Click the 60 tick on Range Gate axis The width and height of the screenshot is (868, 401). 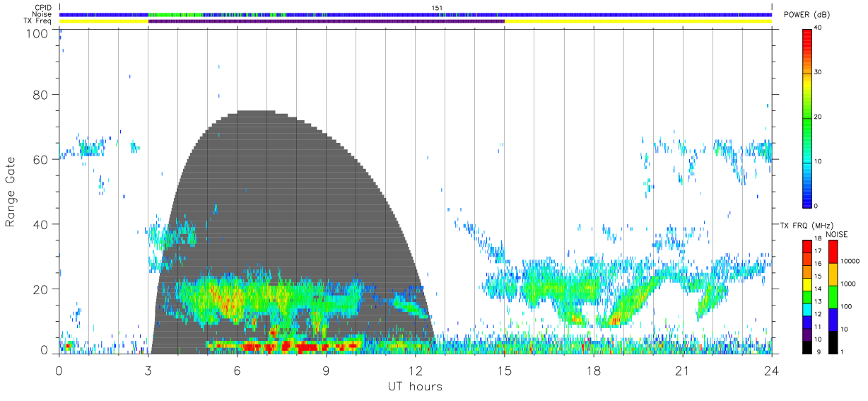41,160
